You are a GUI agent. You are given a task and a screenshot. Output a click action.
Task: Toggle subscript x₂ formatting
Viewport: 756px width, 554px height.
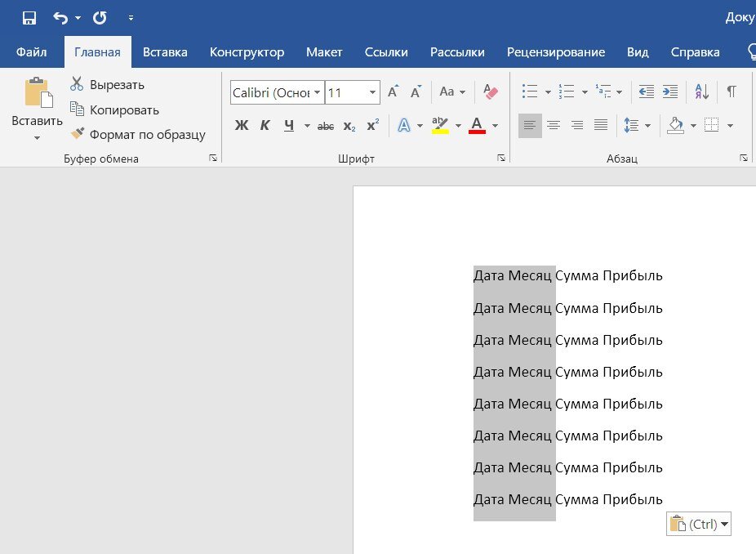point(349,126)
